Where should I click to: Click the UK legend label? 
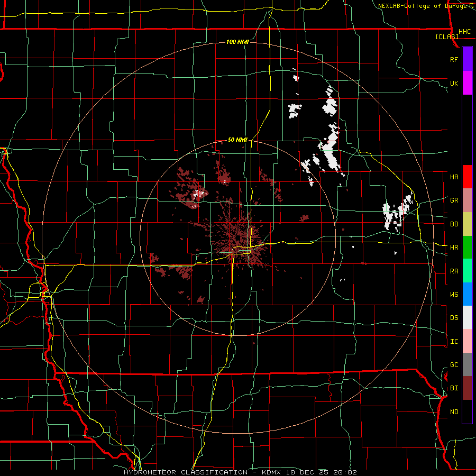click(454, 83)
